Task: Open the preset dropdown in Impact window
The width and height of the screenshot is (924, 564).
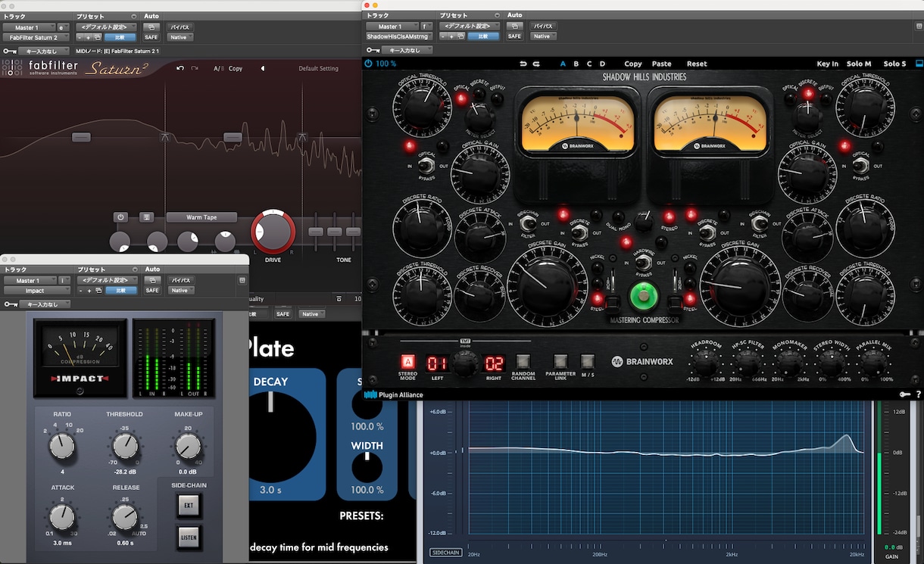Action: (106, 281)
